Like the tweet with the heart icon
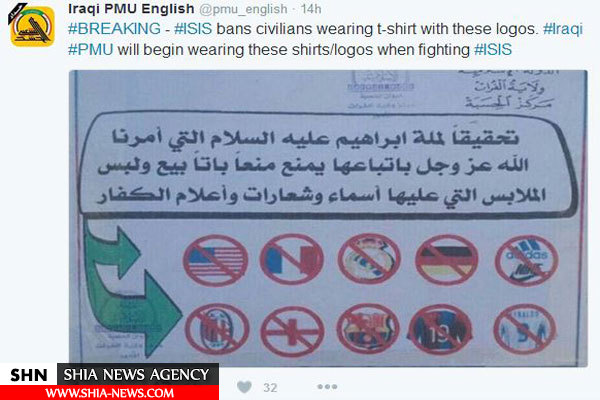 245,387
